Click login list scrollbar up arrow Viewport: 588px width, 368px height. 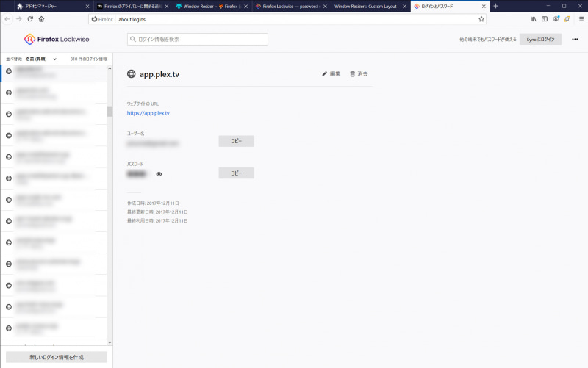[110, 68]
